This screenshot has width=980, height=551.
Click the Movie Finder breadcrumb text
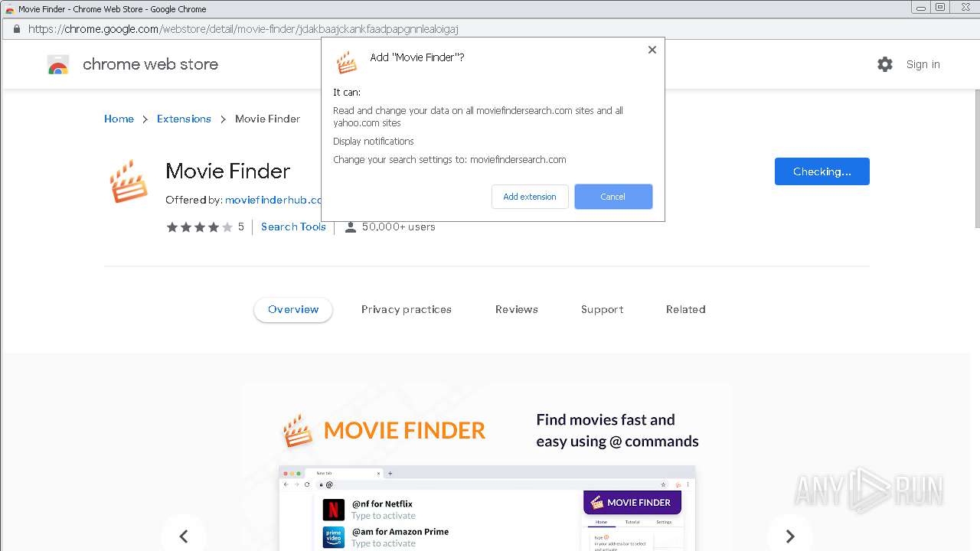point(267,119)
